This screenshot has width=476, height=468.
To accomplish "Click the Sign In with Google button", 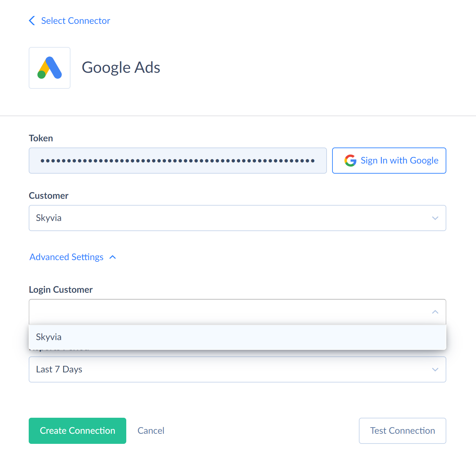I will (389, 161).
